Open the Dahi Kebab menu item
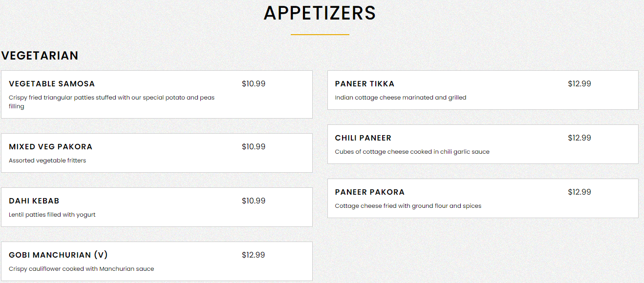Screen dimensions: 644x283 (34, 201)
